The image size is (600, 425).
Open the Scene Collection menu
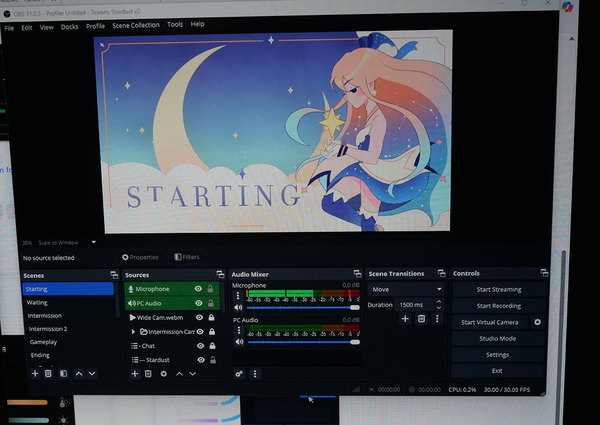pos(136,25)
